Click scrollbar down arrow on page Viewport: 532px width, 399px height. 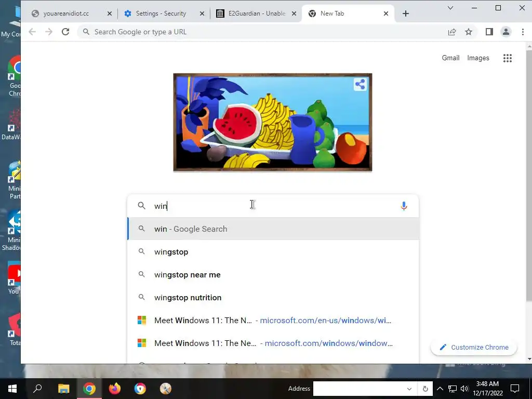pyautogui.click(x=529, y=359)
